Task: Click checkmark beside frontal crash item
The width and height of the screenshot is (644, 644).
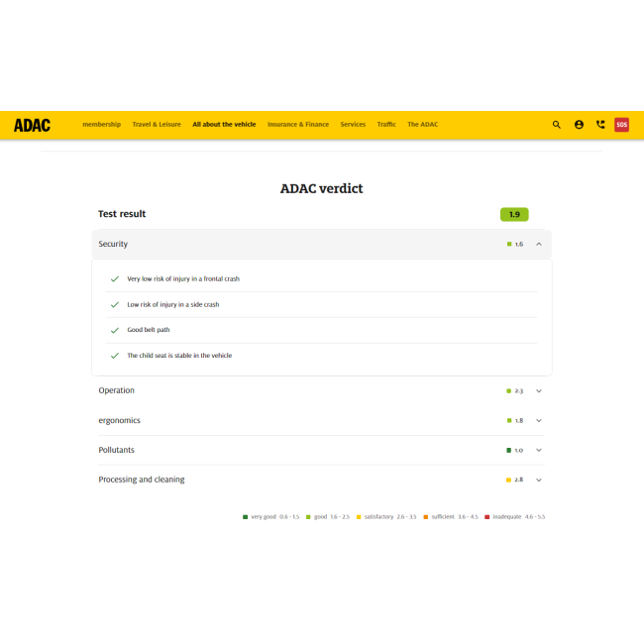Action: coord(115,278)
